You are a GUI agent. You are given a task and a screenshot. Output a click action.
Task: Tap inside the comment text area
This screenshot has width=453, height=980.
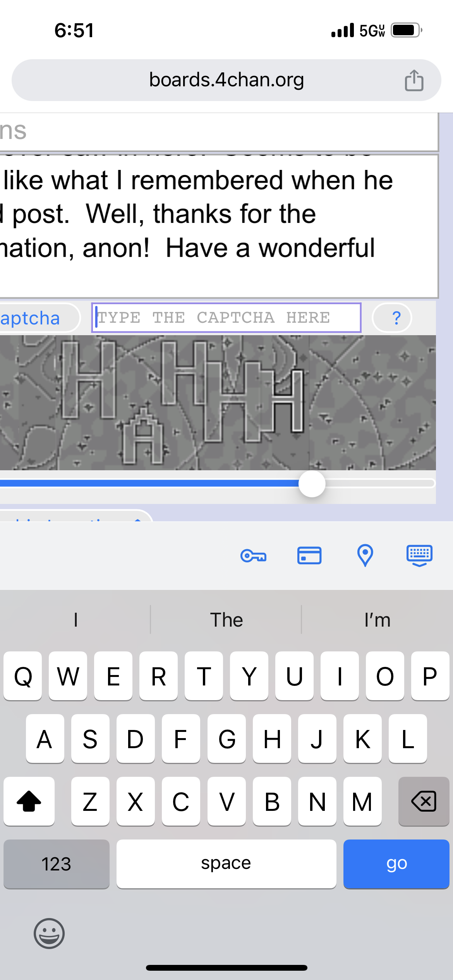coord(219,226)
